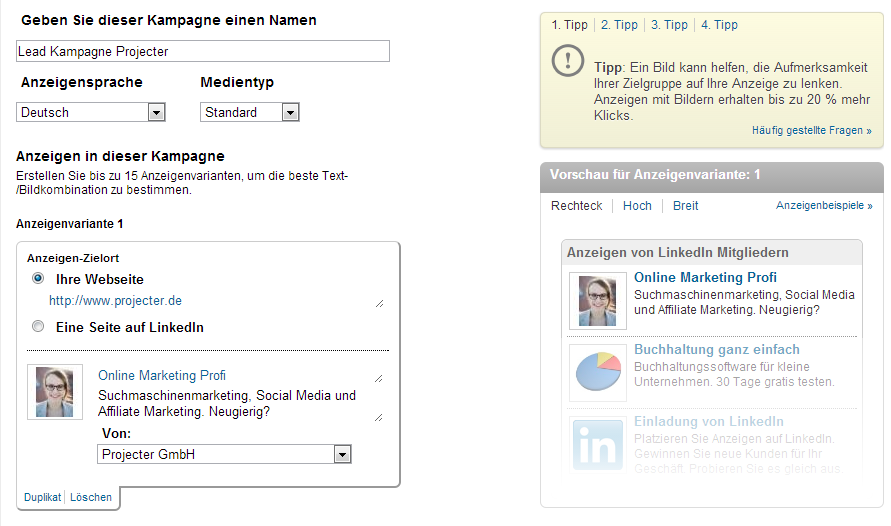The width and height of the screenshot is (891, 526).
Task: Select the Rechteck preview format
Action: 576,206
